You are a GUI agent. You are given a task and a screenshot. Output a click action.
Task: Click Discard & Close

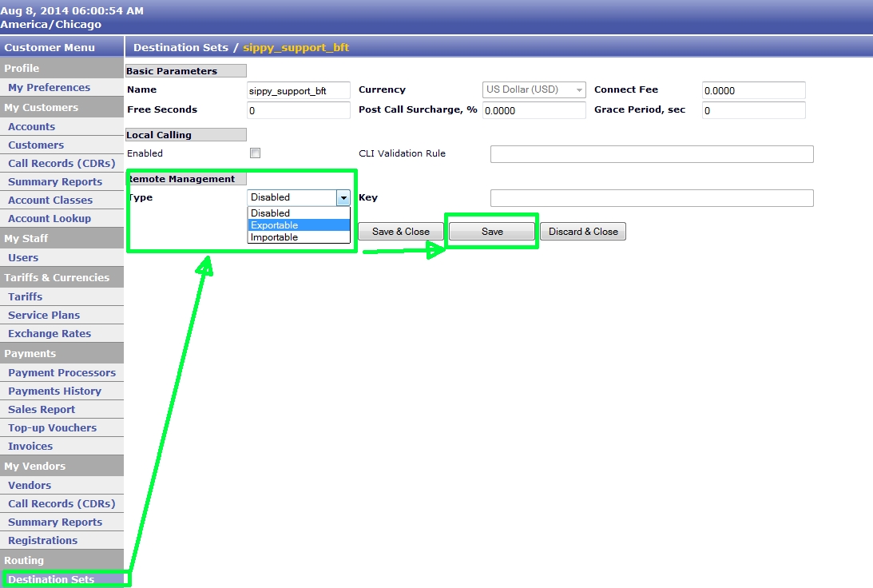(583, 231)
